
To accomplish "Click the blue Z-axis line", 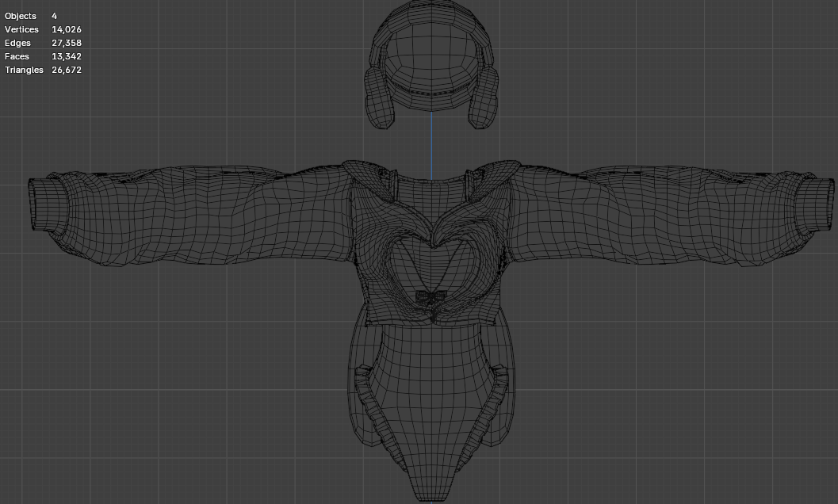I will 431,147.
